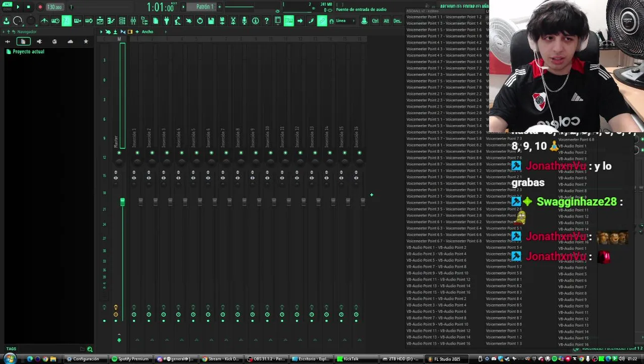Open the microphone recording icon
The height and width of the screenshot is (364, 644).
coord(244,21)
